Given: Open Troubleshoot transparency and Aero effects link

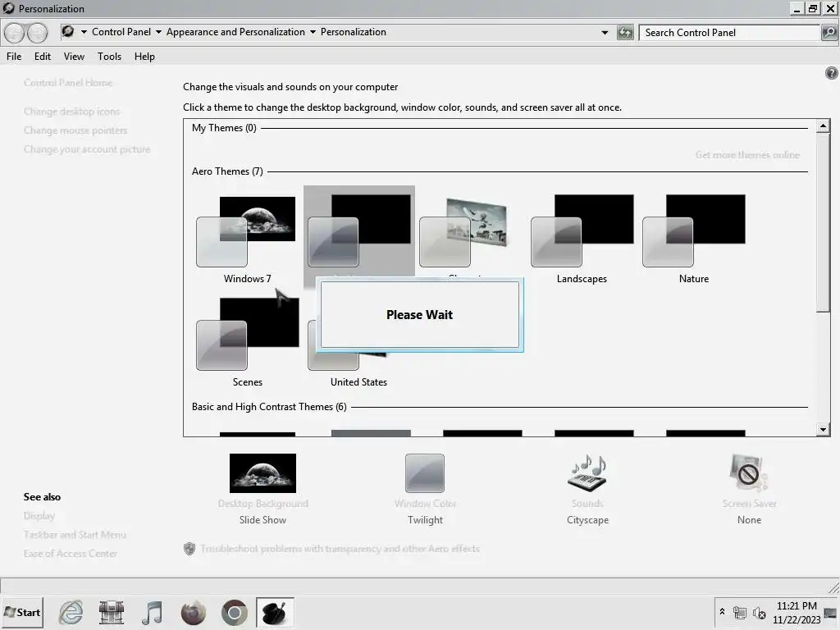Looking at the screenshot, I should click(x=340, y=549).
